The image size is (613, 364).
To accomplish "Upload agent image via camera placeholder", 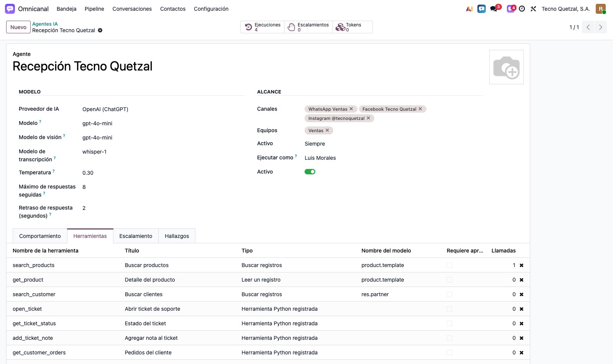I will tap(506, 67).
